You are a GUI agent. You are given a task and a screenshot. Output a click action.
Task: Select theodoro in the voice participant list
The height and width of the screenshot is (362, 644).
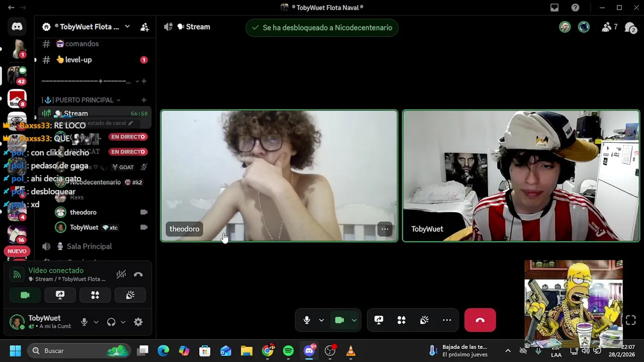[83, 212]
